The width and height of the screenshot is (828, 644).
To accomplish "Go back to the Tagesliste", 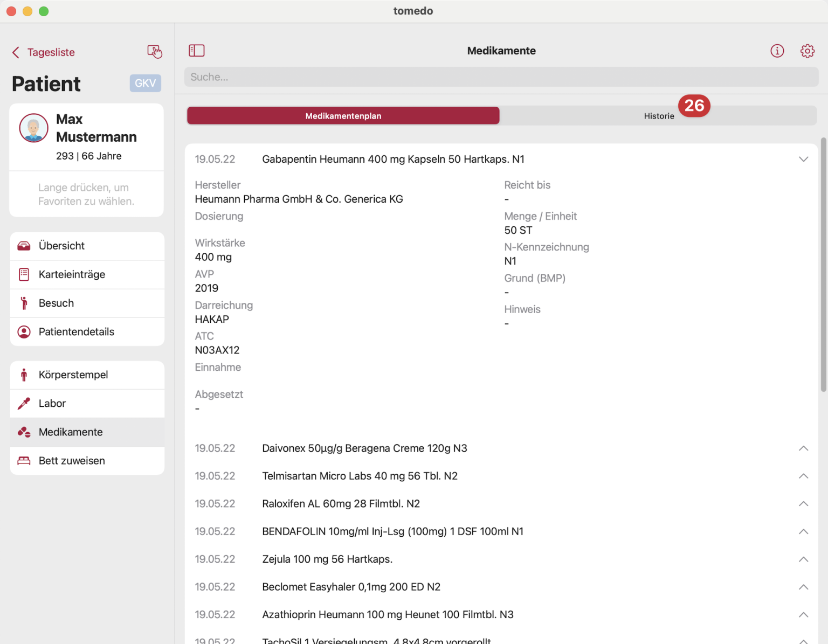I will [43, 52].
